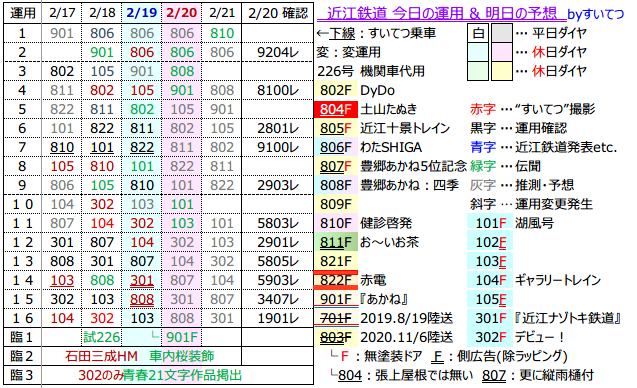Click the 5805レ confirmation cell
This screenshot has height=388, width=637.
(x=278, y=261)
